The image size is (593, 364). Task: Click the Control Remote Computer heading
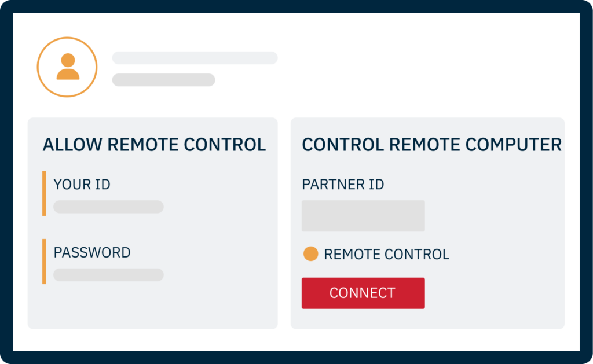pyautogui.click(x=431, y=145)
